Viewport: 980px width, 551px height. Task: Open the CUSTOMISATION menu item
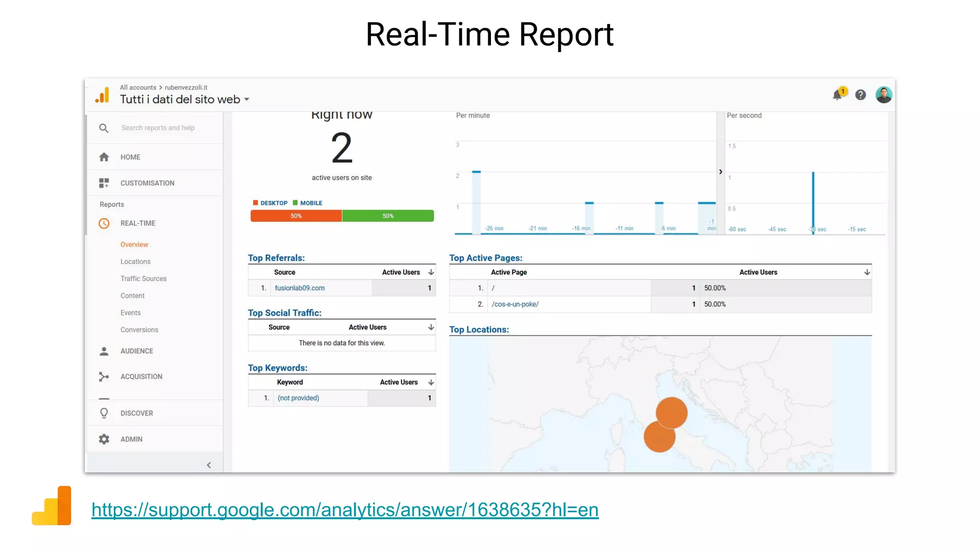(147, 183)
